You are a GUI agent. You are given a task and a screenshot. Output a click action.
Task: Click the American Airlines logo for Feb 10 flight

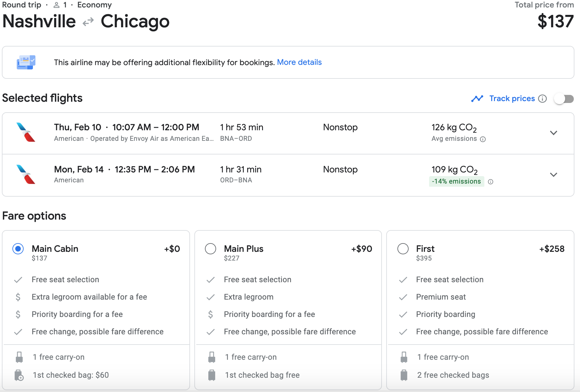click(26, 132)
